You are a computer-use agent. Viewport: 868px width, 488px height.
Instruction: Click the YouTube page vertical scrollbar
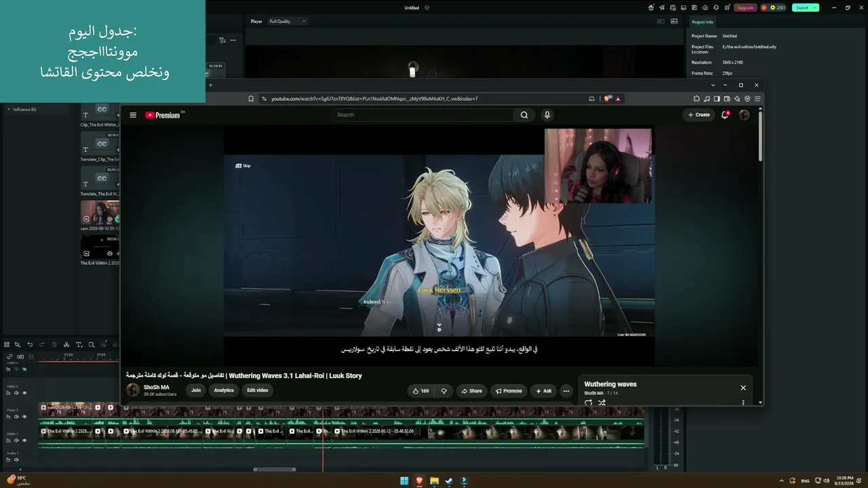(760, 137)
